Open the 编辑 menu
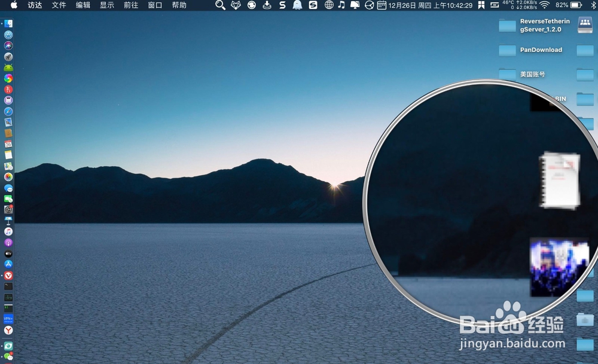The height and width of the screenshot is (364, 598). click(83, 5)
